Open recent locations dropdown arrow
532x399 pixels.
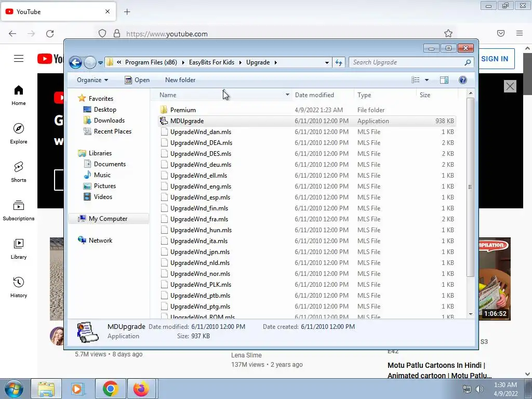pyautogui.click(x=100, y=63)
